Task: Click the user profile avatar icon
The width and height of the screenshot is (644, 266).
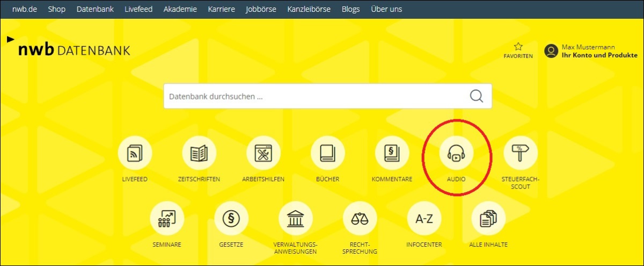Action: pyautogui.click(x=551, y=51)
